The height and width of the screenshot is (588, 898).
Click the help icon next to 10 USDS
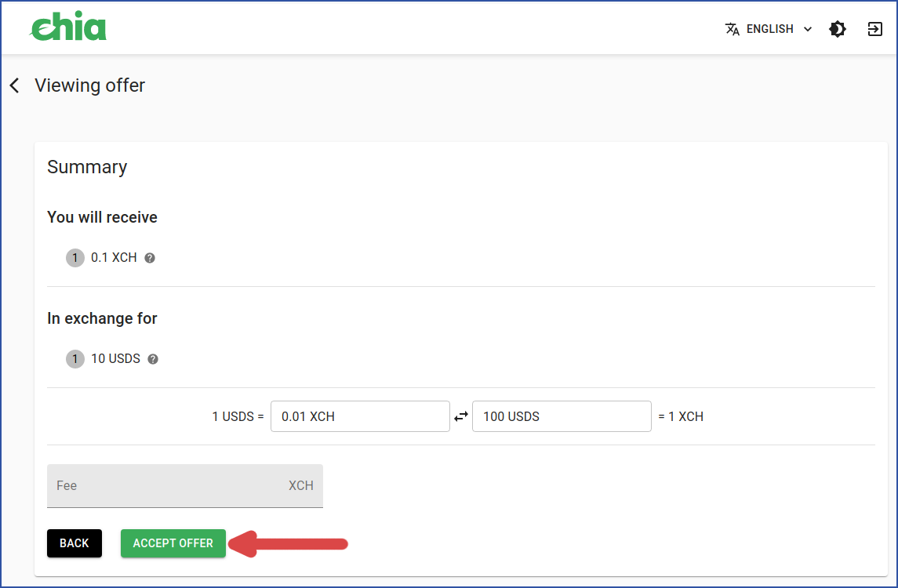click(153, 359)
